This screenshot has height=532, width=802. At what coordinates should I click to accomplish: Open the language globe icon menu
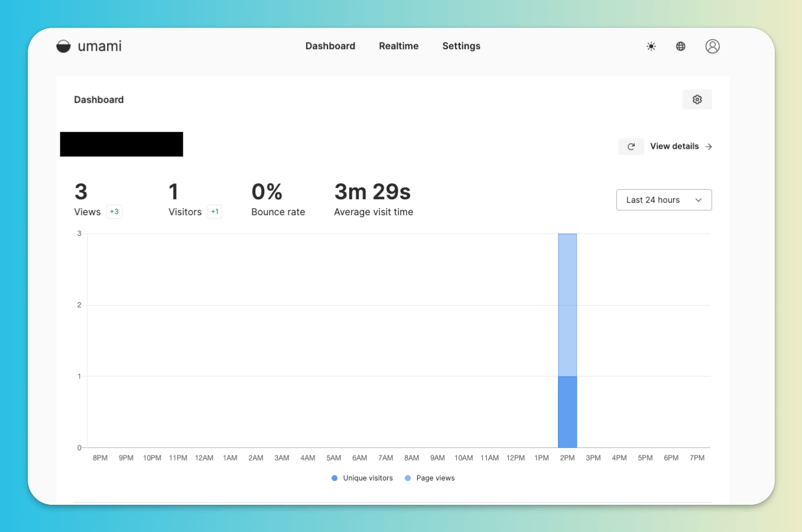click(x=681, y=46)
